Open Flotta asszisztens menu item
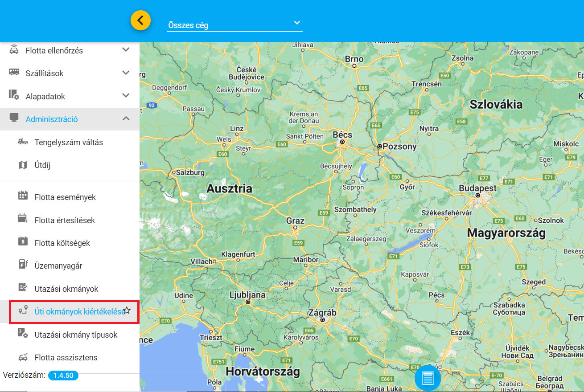Screen dimensions: 584x392 [x=66, y=357]
